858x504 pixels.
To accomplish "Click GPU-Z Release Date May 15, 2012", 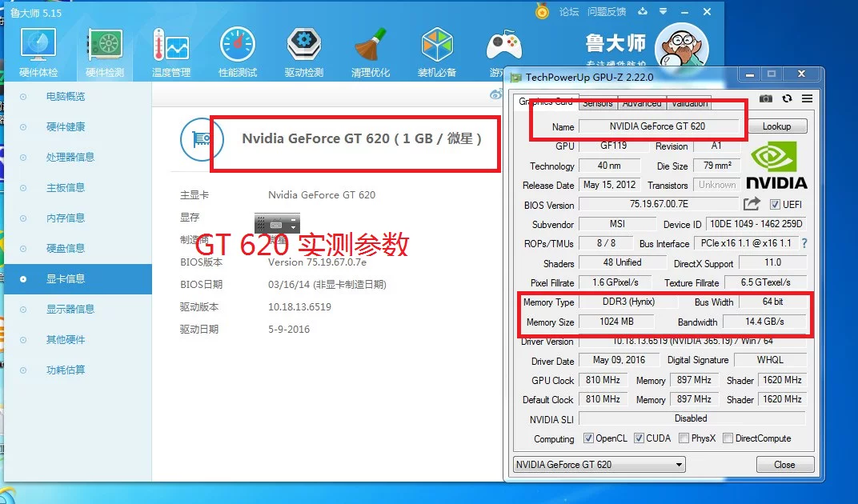I will pos(609,185).
